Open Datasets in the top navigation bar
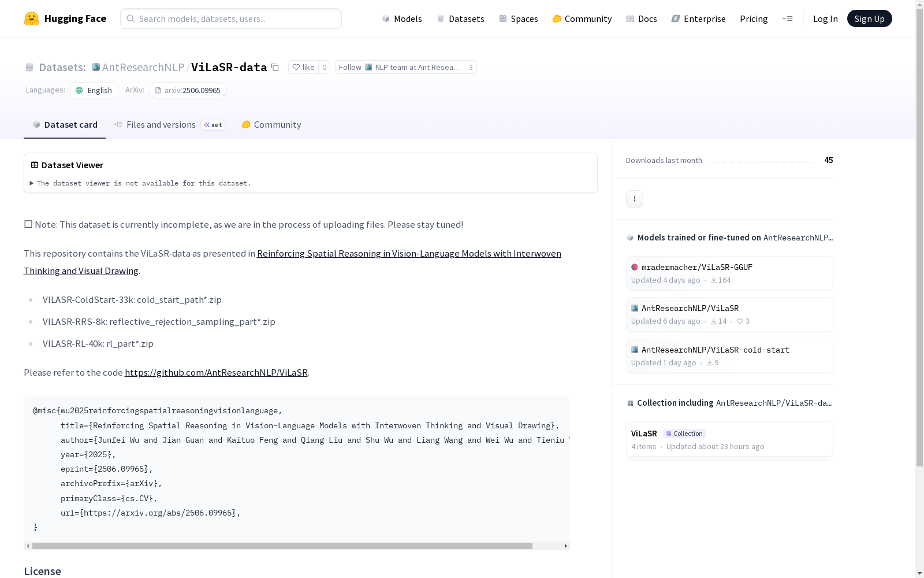Viewport: 924px width, 578px height. point(460,18)
